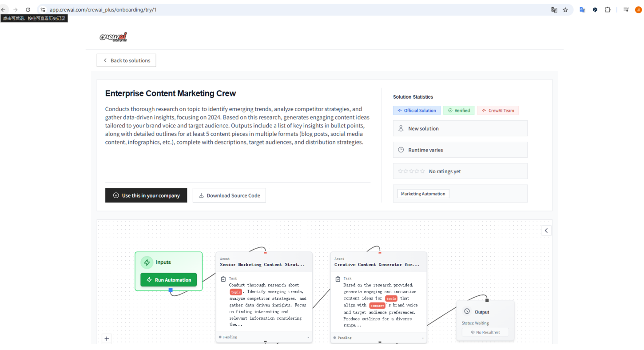Click the company variable tag

377,306
